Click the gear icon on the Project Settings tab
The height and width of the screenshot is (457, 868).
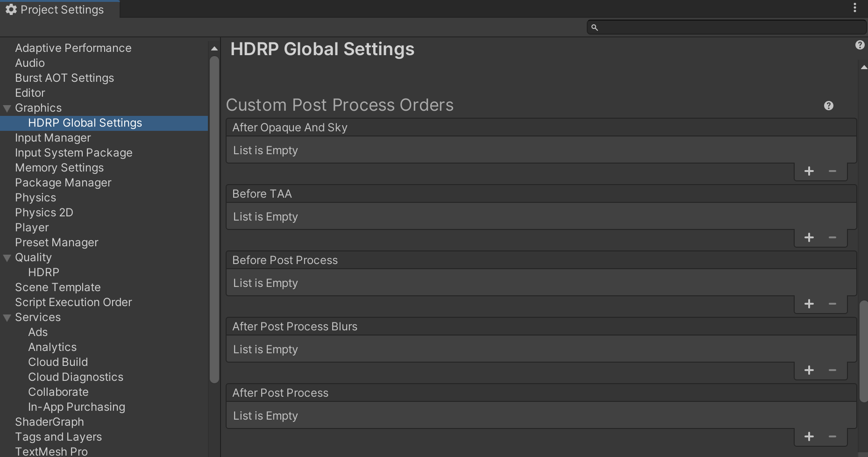coord(10,9)
